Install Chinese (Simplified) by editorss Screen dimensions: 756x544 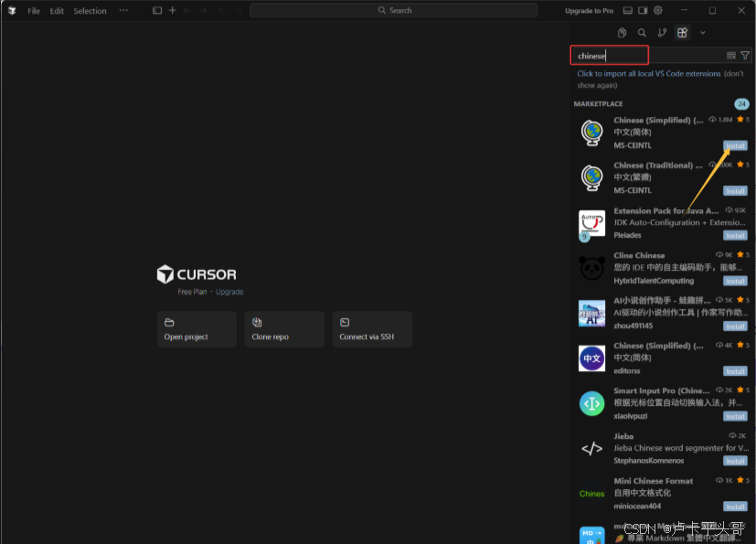point(735,371)
